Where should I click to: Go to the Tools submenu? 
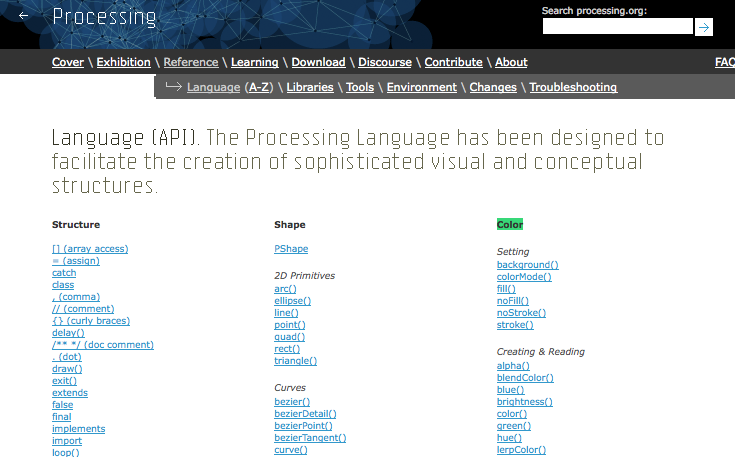coord(360,87)
